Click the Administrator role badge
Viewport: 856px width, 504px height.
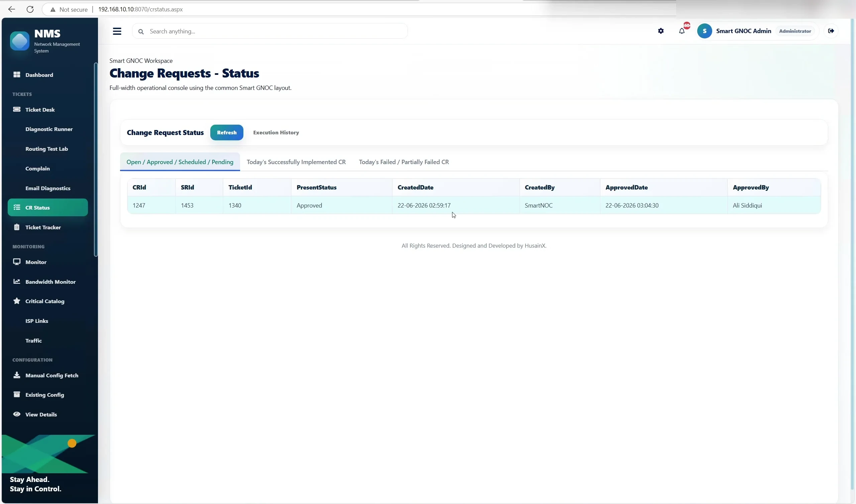point(795,31)
